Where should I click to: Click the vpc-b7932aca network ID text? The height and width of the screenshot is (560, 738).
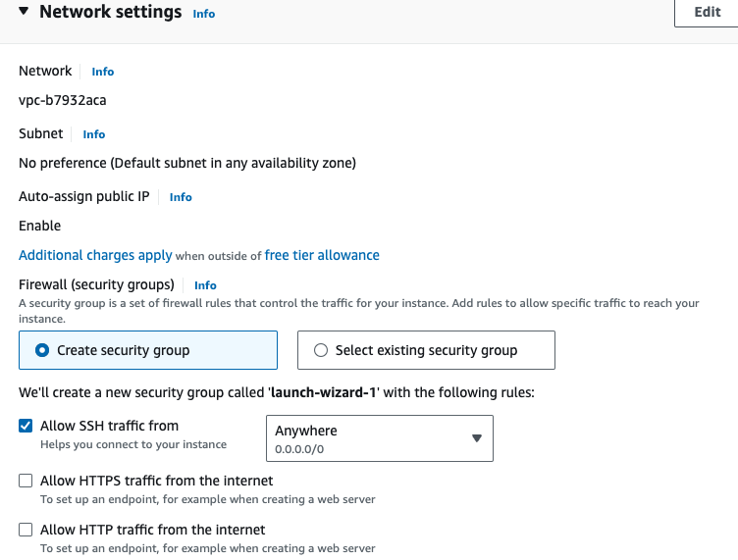(63, 101)
